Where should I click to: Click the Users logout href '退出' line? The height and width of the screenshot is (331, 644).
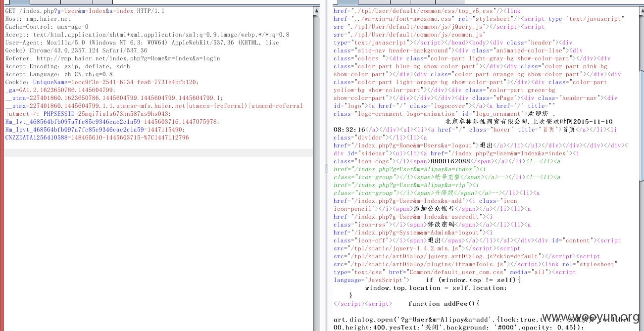tap(481, 145)
